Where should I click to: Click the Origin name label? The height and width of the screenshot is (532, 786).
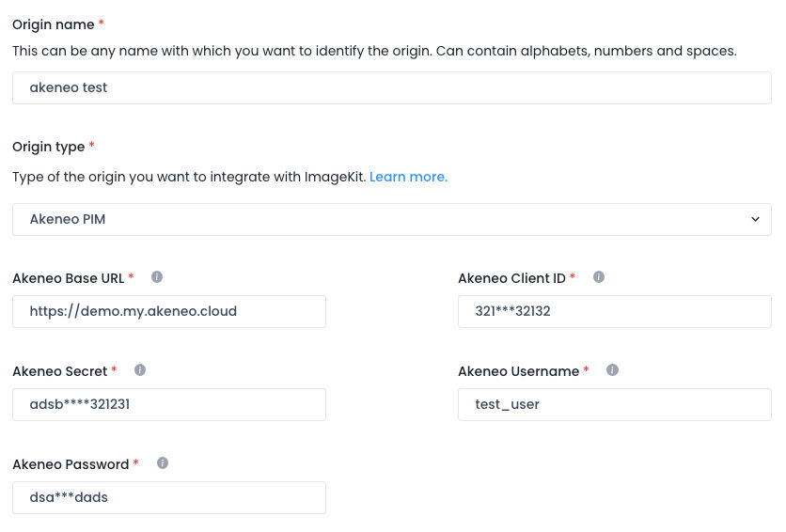(x=54, y=24)
